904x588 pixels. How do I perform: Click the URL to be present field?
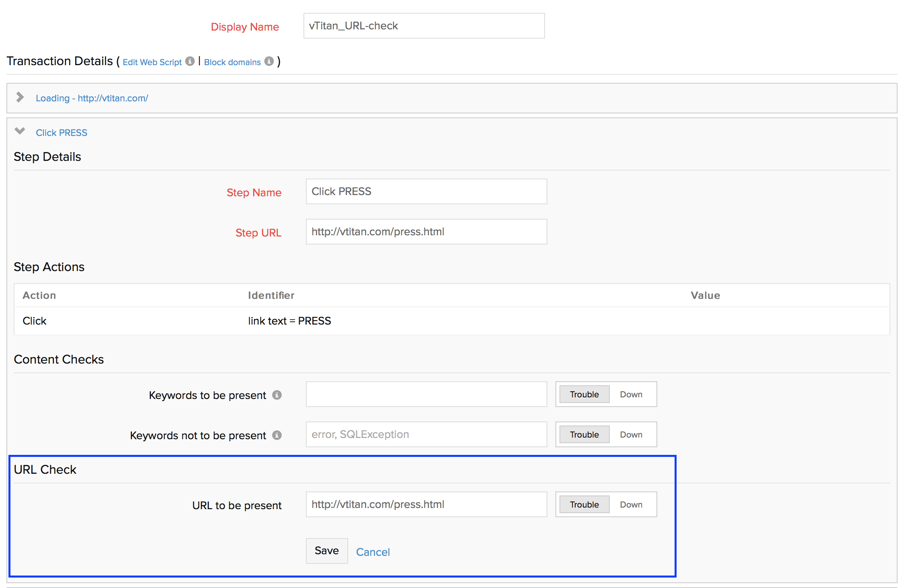click(426, 504)
